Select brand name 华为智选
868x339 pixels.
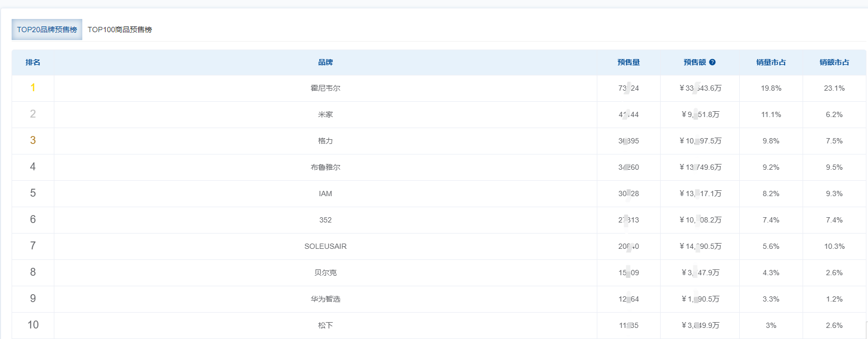[326, 299]
